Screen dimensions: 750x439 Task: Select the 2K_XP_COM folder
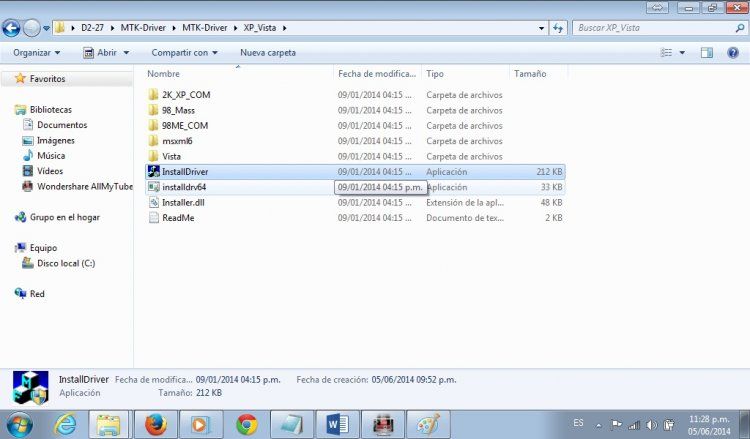[186, 95]
